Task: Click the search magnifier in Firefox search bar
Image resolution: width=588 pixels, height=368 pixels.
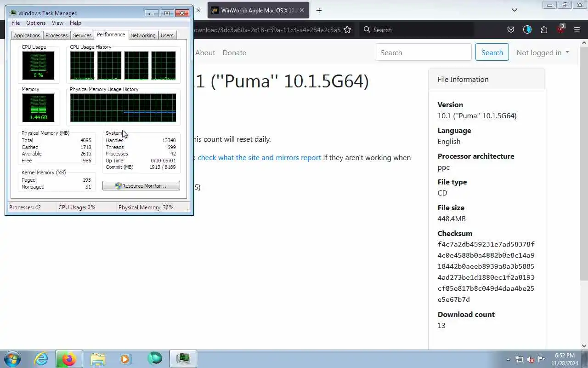Action: point(367,29)
